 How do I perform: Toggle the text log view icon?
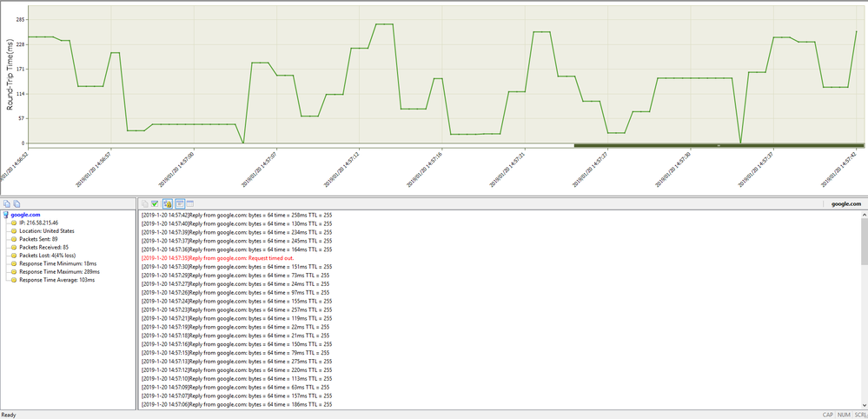click(x=179, y=203)
